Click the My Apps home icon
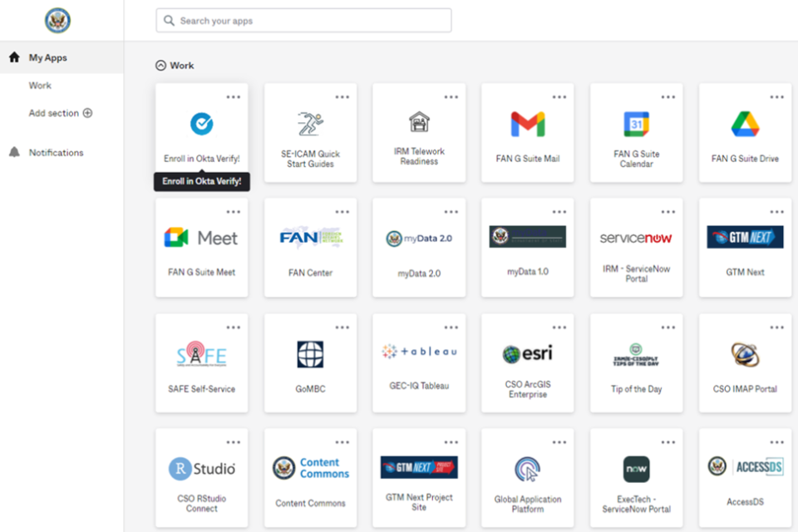 14,57
